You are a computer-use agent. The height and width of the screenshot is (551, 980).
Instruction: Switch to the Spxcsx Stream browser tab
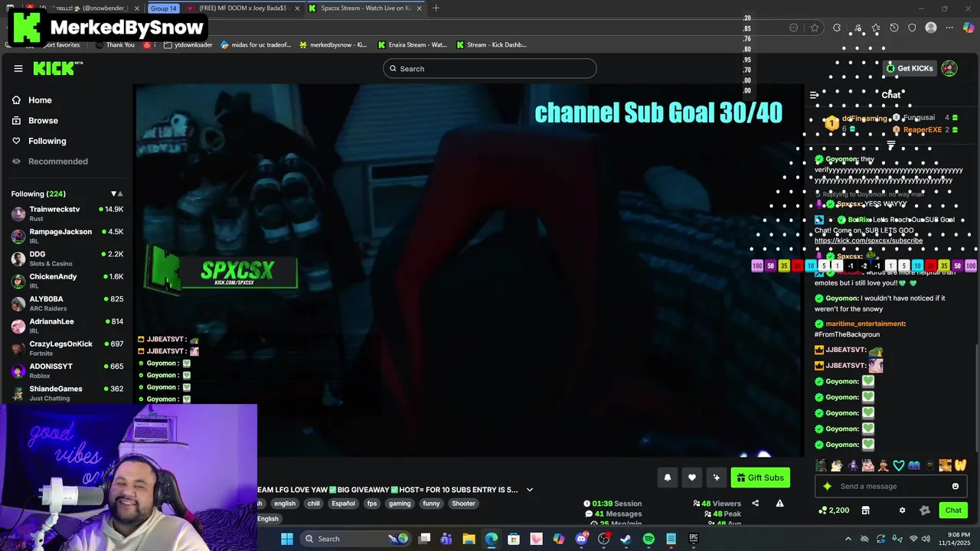pyautogui.click(x=365, y=8)
